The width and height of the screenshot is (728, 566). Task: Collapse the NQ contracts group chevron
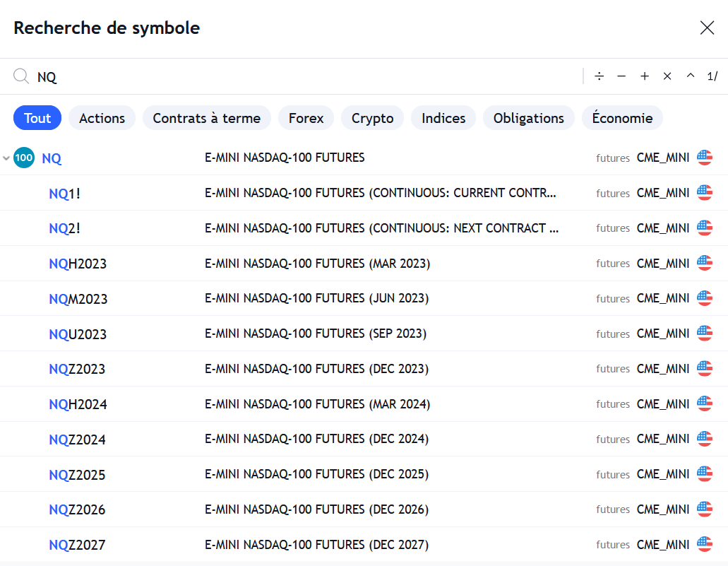pos(6,158)
